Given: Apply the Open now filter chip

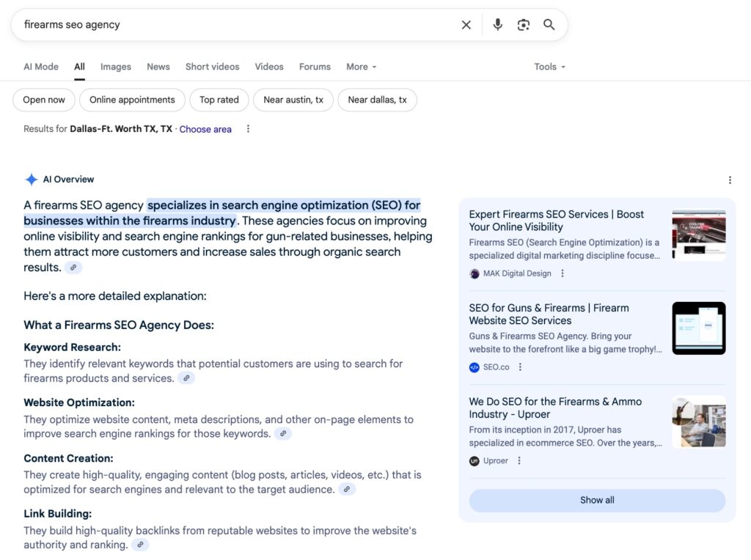Looking at the screenshot, I should coord(44,100).
